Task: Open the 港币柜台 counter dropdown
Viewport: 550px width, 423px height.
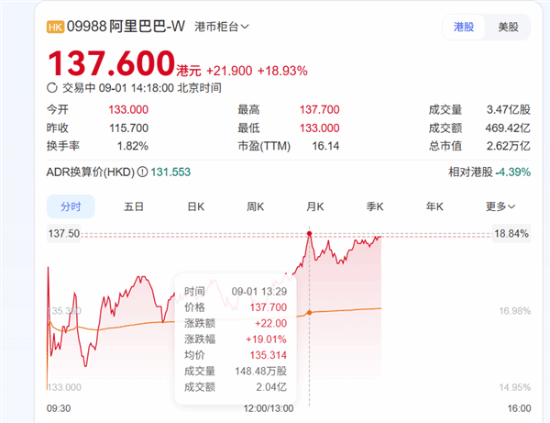Action: [x=221, y=27]
